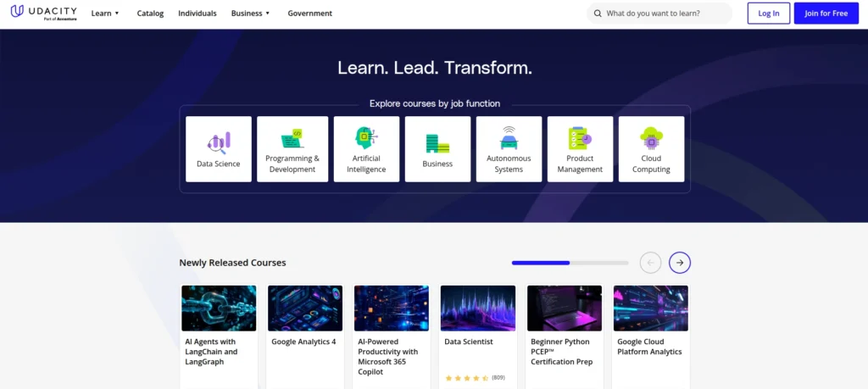Open Beginner Python PCEP thumbnail
This screenshot has height=389, width=868.
coord(564,308)
